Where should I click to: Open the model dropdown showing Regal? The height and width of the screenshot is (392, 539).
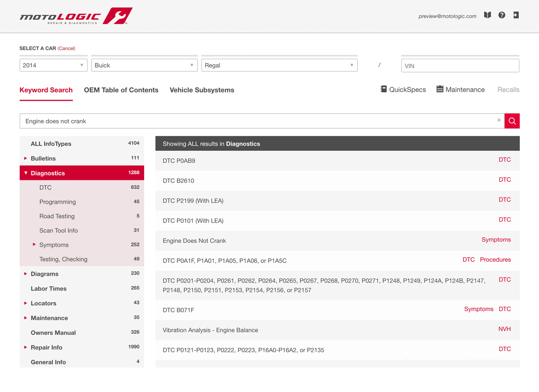click(279, 65)
